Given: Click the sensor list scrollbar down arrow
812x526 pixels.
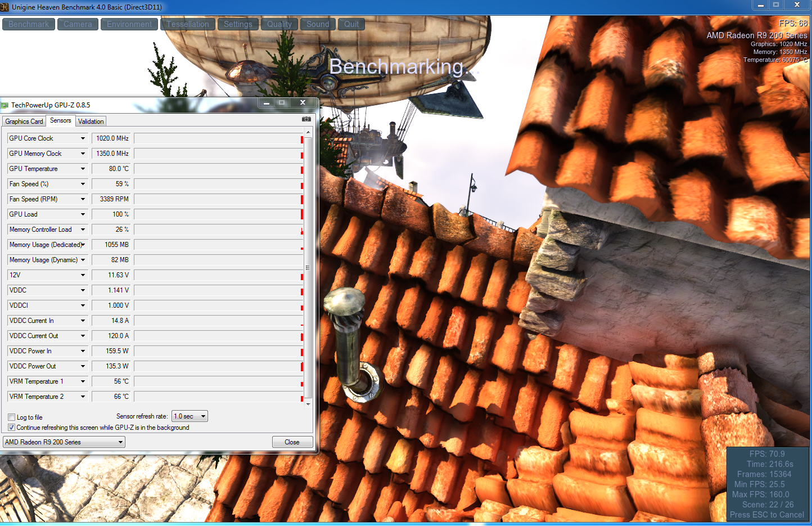Looking at the screenshot, I should tap(308, 404).
